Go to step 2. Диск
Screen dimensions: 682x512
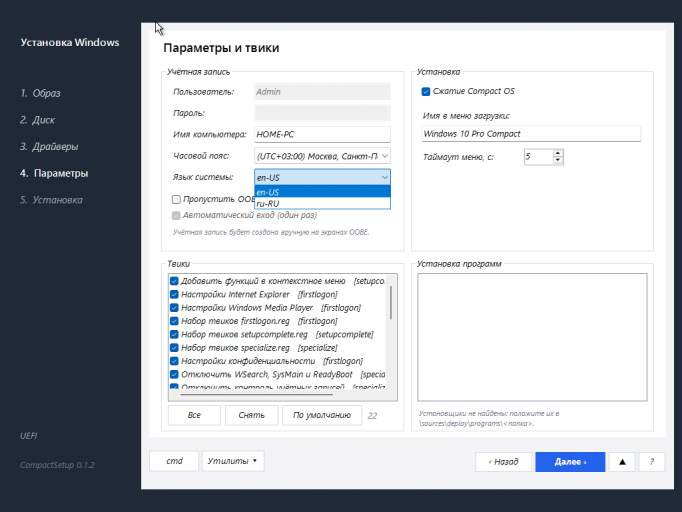(37, 120)
